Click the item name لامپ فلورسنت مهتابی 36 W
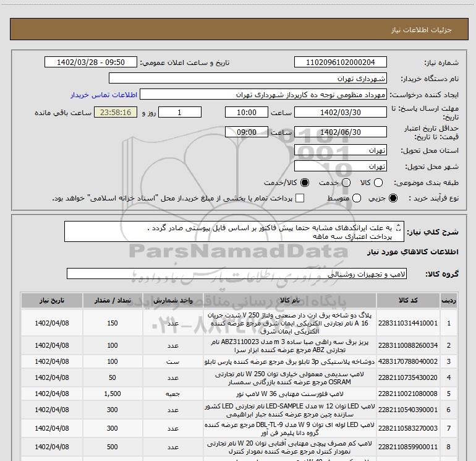Viewport: 476px width, 461px height. tap(290, 394)
